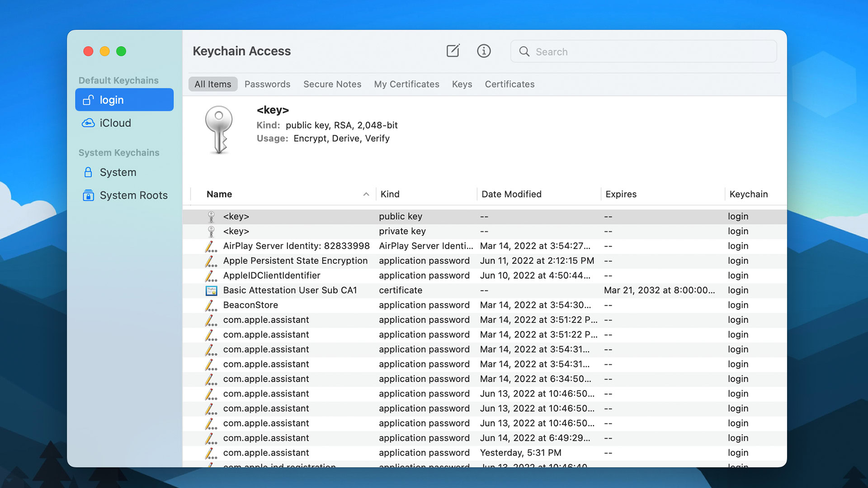Image resolution: width=868 pixels, height=488 pixels.
Task: Switch to the Secure Notes tab
Action: pos(332,84)
